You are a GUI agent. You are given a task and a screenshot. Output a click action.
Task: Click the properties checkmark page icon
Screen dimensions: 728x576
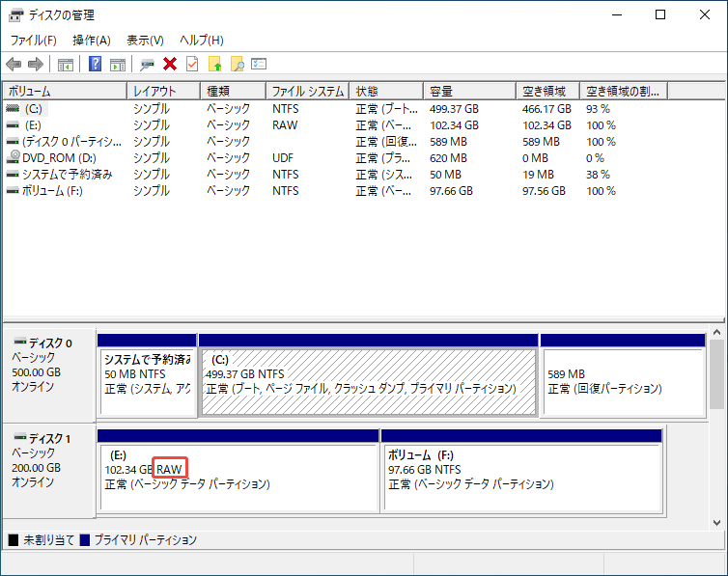coord(192,64)
